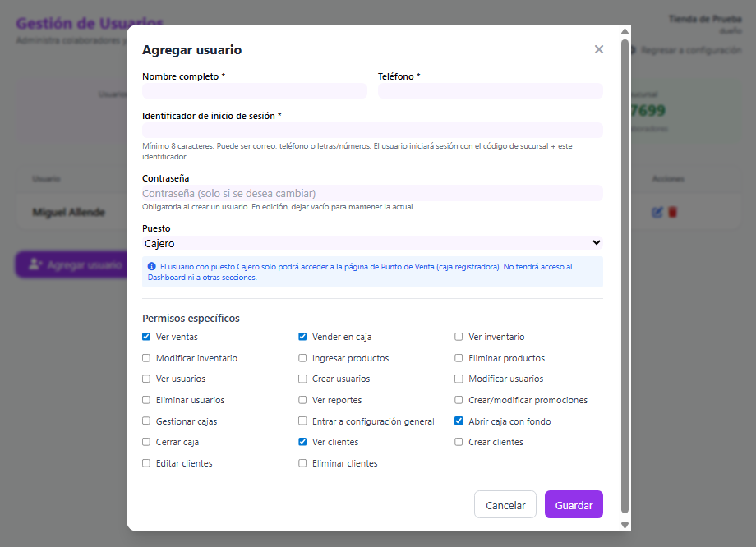Tick the Gestionar cajas checkbox
Screen dimensions: 756x547
(x=146, y=421)
